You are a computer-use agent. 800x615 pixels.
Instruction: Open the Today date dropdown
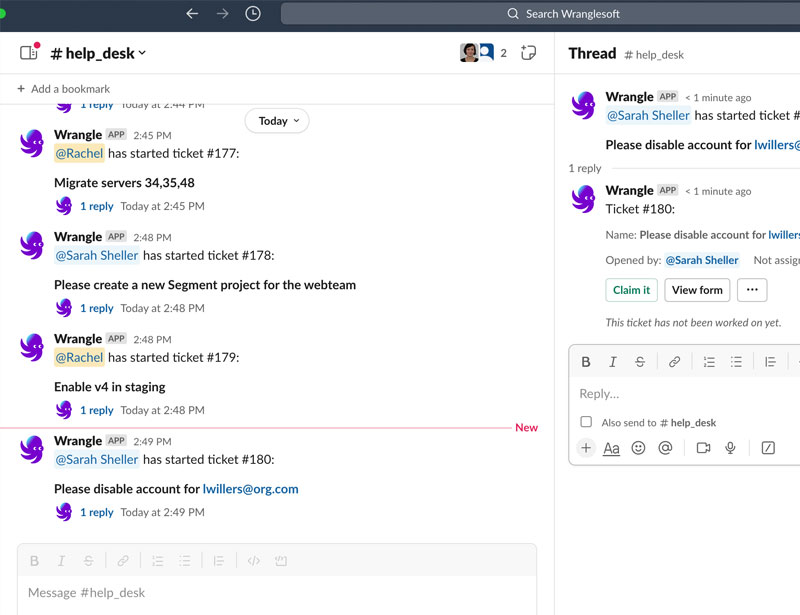(x=277, y=121)
